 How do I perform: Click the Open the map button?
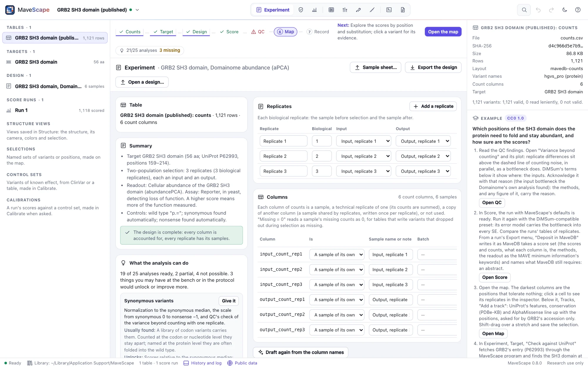(x=443, y=32)
